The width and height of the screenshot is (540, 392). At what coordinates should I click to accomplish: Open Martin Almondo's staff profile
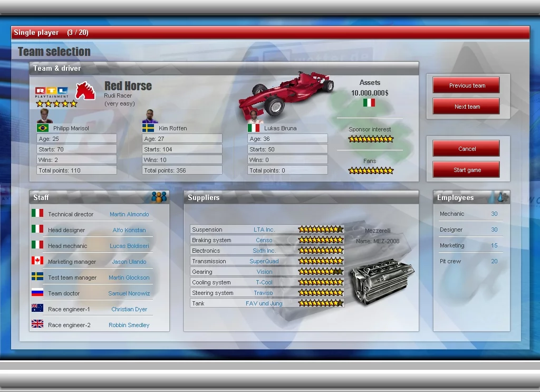[130, 214]
